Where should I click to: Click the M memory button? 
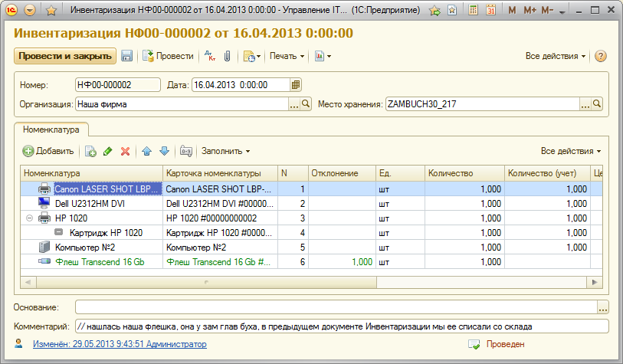pyautogui.click(x=512, y=10)
